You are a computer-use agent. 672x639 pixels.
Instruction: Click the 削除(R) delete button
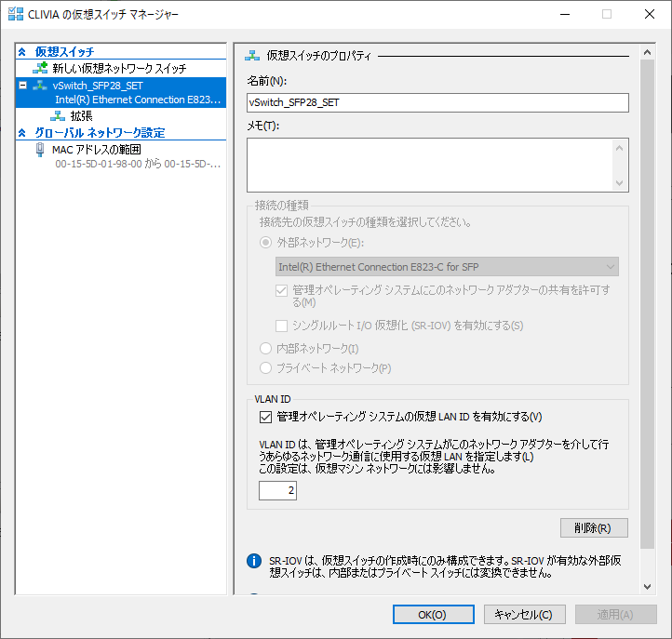coord(594,528)
